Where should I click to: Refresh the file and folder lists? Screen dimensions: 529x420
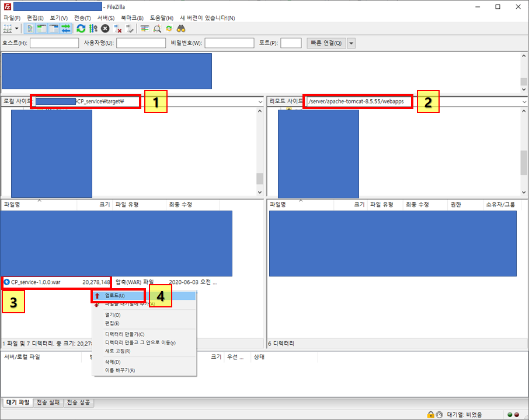(81, 29)
